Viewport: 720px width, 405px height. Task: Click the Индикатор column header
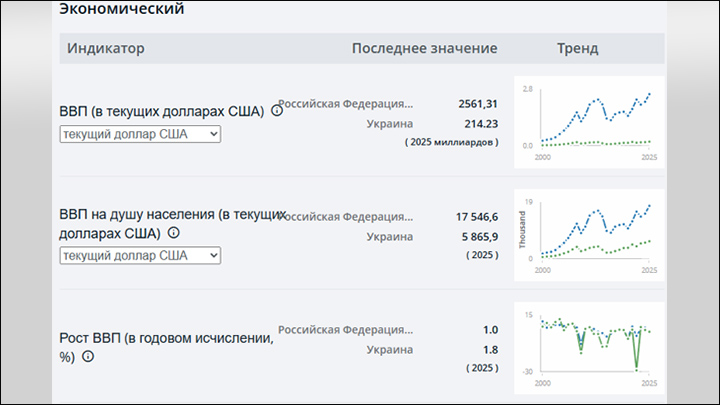coord(106,48)
